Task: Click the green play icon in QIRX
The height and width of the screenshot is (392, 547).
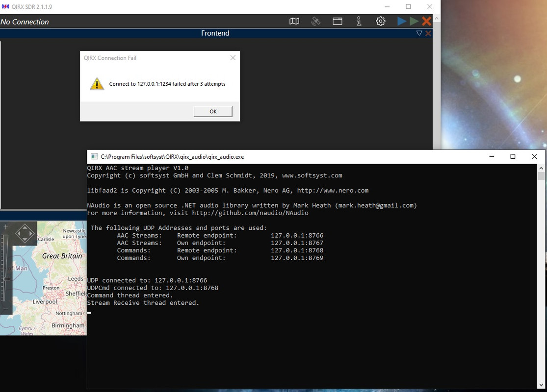Action: pyautogui.click(x=414, y=21)
